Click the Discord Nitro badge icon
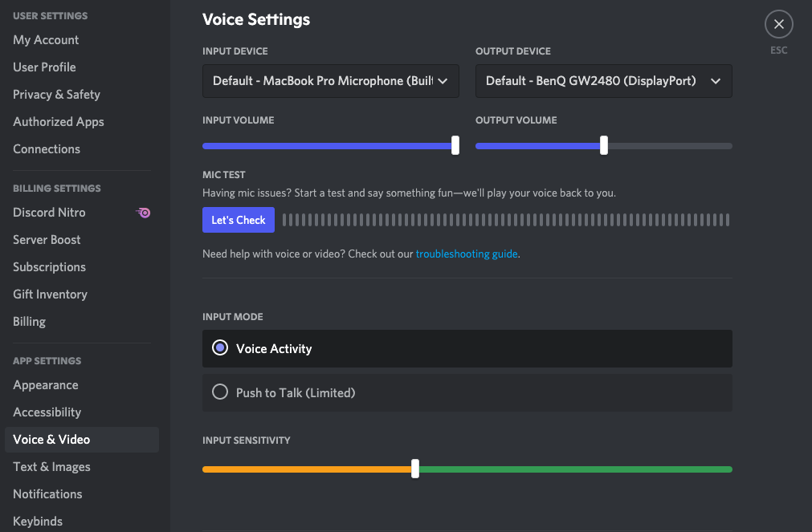The image size is (812, 532). [144, 213]
